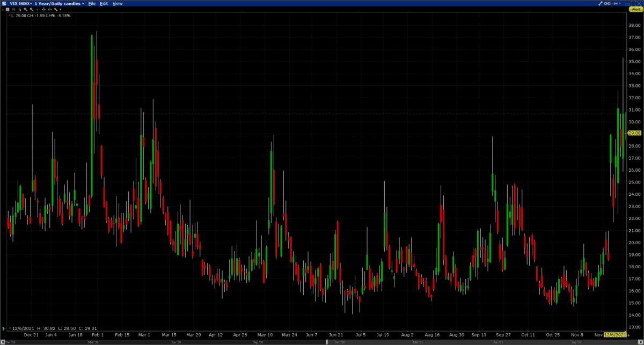The image size is (644, 345).
Task: Remove the L/CH quote line with red X
Action: tap(9, 15)
